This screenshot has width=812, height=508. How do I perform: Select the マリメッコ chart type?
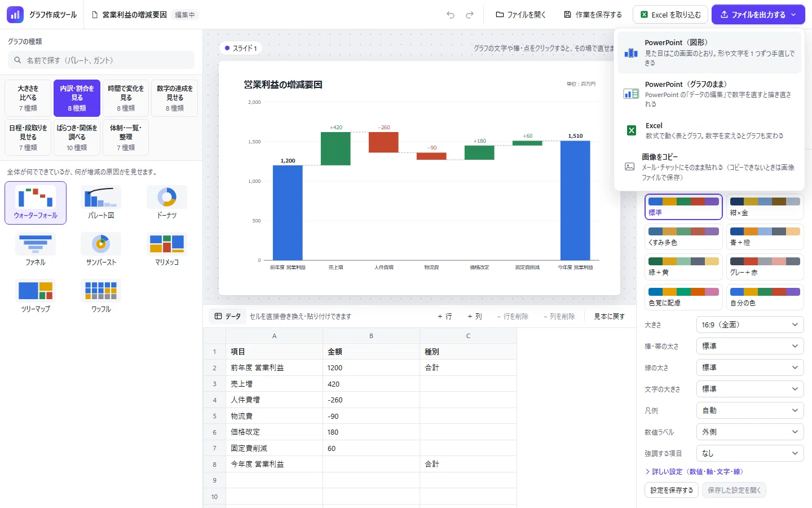pyautogui.click(x=167, y=249)
